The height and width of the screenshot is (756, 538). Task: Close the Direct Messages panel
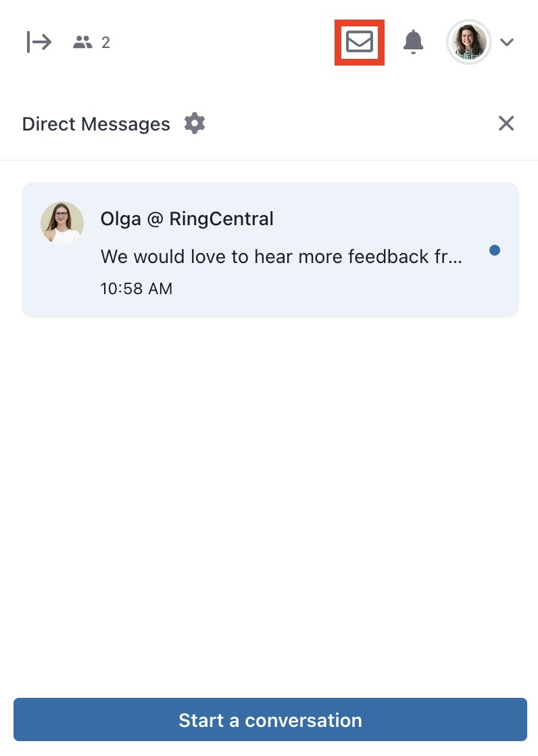506,124
